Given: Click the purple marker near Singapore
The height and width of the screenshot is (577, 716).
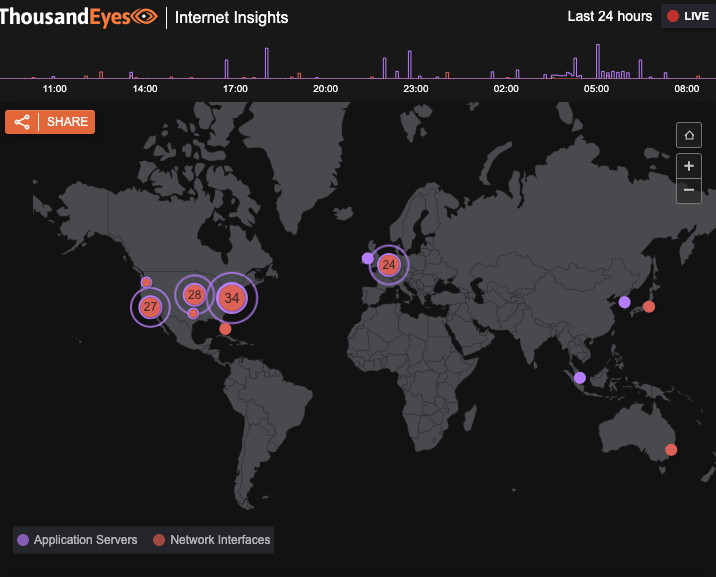Looking at the screenshot, I should click(580, 378).
